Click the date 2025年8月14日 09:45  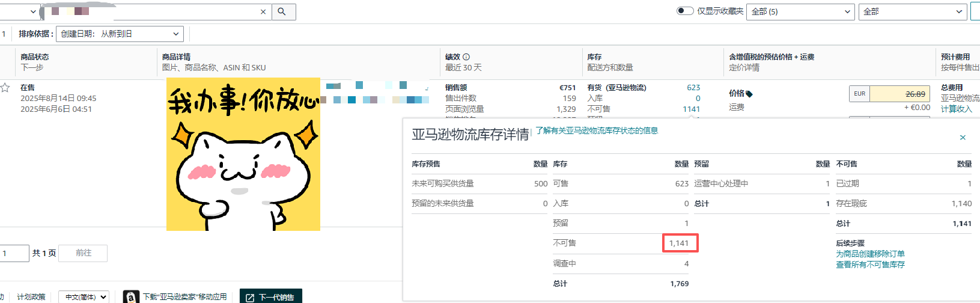(58, 99)
